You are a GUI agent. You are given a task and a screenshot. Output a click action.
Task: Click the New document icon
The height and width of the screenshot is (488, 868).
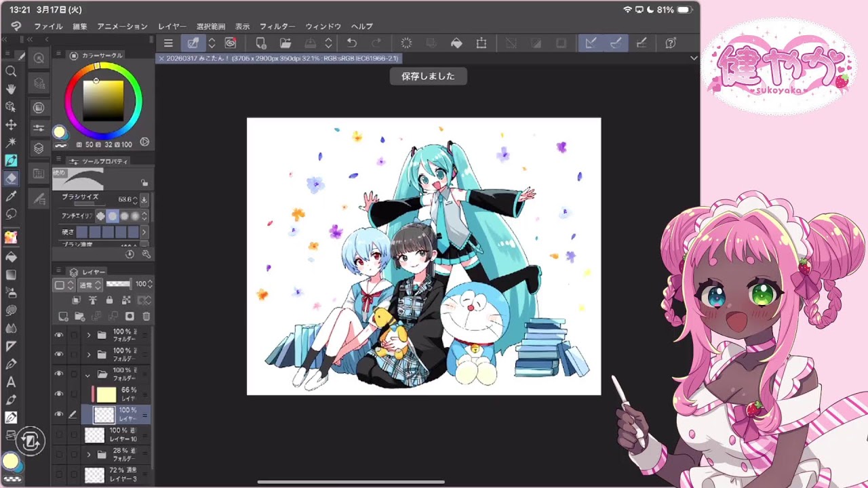coord(260,43)
